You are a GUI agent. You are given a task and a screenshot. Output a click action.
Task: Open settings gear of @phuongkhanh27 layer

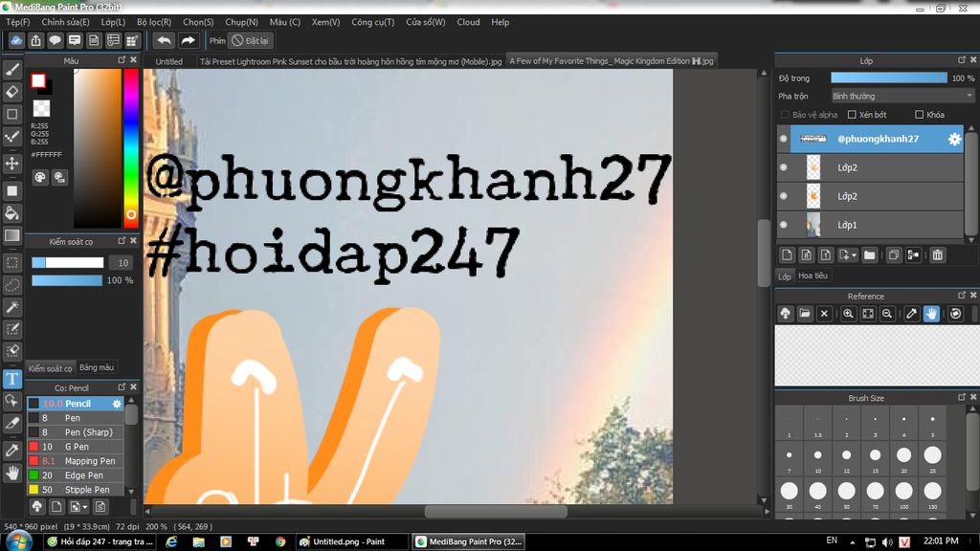[x=954, y=139]
